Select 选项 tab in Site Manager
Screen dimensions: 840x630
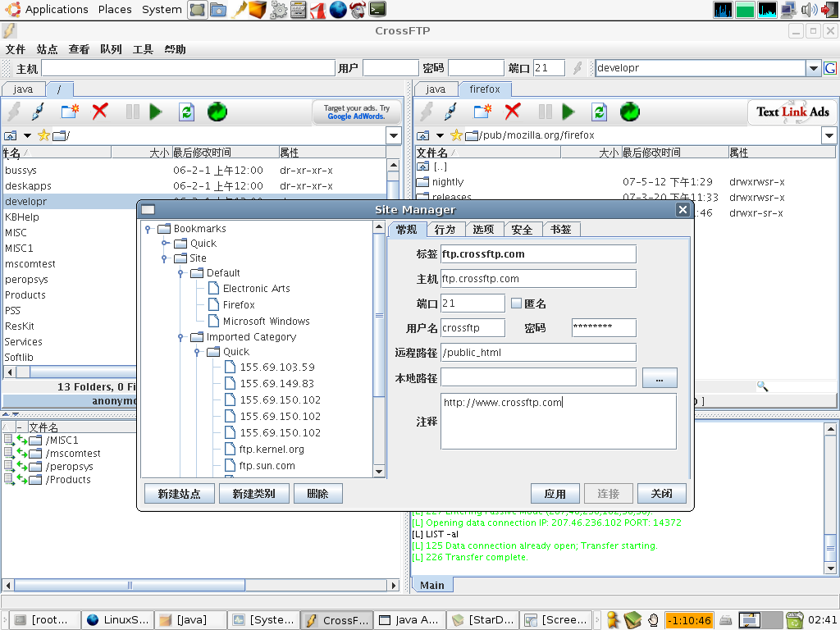coord(483,230)
